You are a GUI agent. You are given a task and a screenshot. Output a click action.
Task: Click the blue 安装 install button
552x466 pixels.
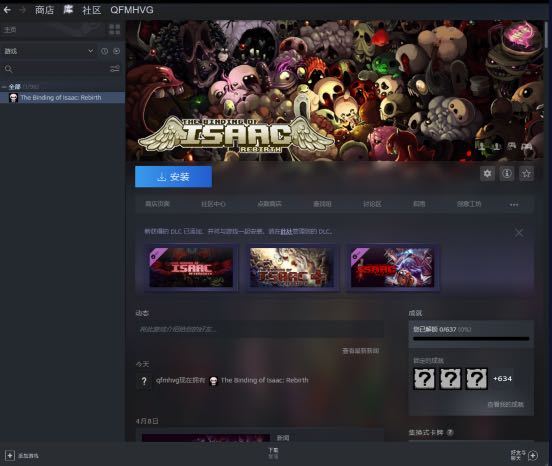coord(174,177)
